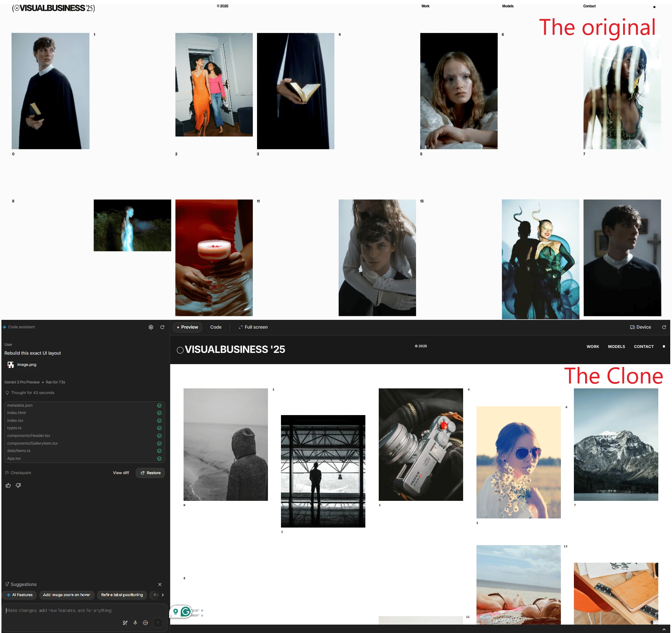Viewport: 672px width, 633px height.
Task: Select MODELS in the cloned site navigation
Action: [x=616, y=347]
